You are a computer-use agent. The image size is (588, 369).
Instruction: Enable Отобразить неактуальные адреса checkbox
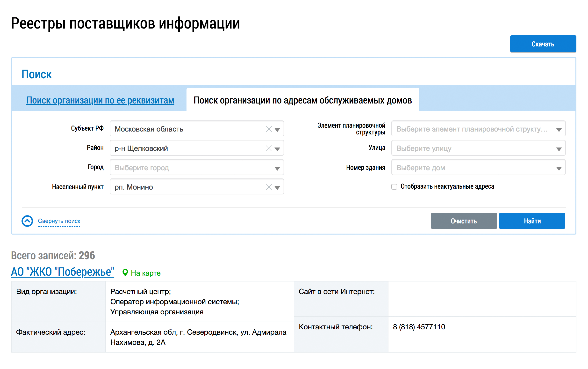pyautogui.click(x=394, y=186)
